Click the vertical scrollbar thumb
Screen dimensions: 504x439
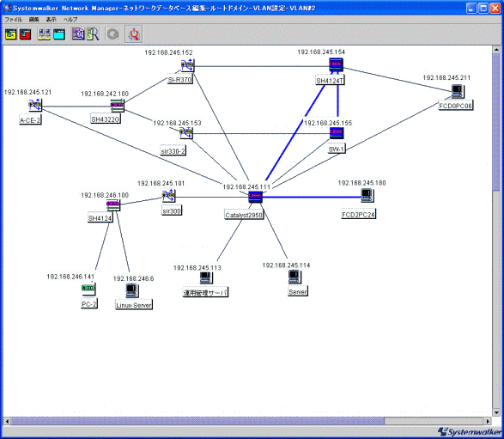pos(496,122)
